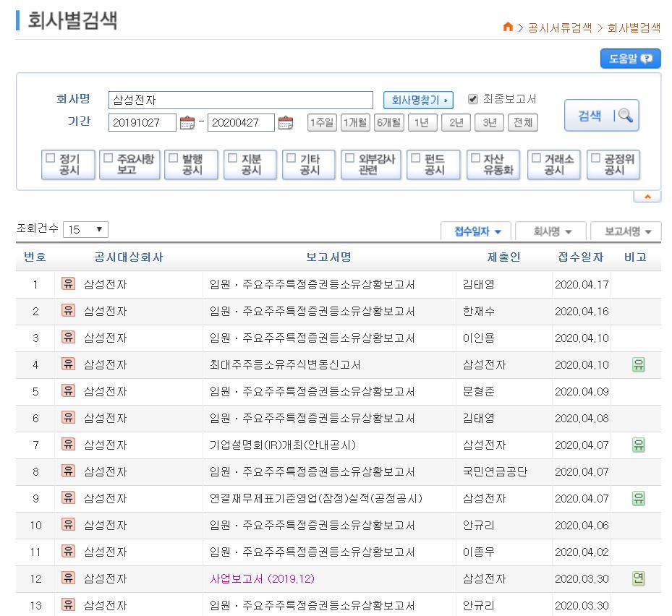Screen dimensions: 672x616
Task: Click the 회사명찾기 button
Action: pos(418,100)
